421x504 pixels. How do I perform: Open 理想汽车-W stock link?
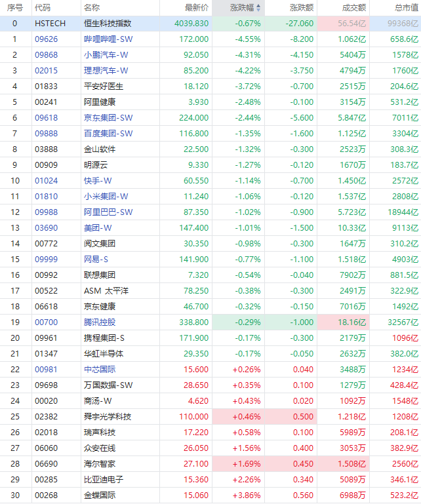point(106,71)
